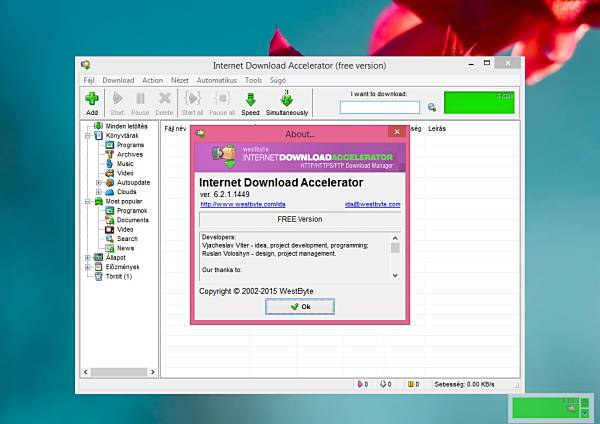Open the Tools menu
The width and height of the screenshot is (600, 424).
click(x=253, y=80)
